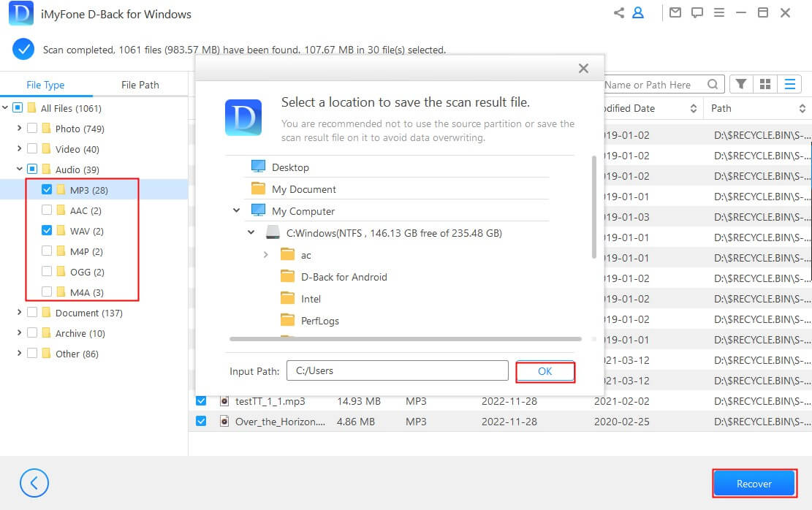Image resolution: width=812 pixels, height=510 pixels.
Task: Check the Other (86) checkbox
Action: point(32,353)
